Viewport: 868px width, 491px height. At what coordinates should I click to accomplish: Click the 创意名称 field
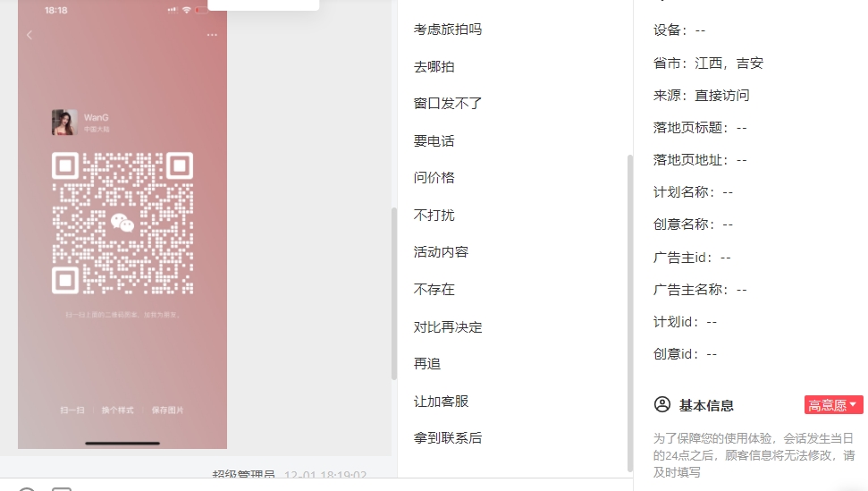pos(693,224)
